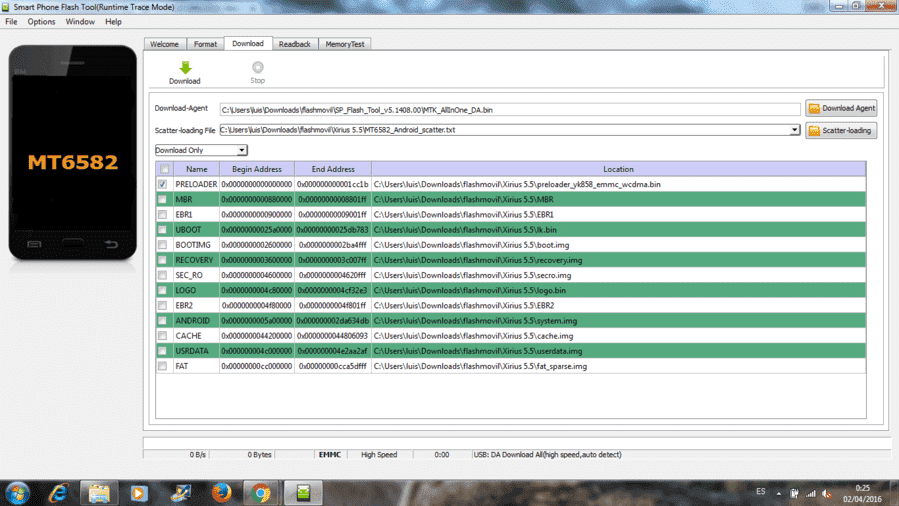
Task: Open the File menu
Action: coord(11,22)
